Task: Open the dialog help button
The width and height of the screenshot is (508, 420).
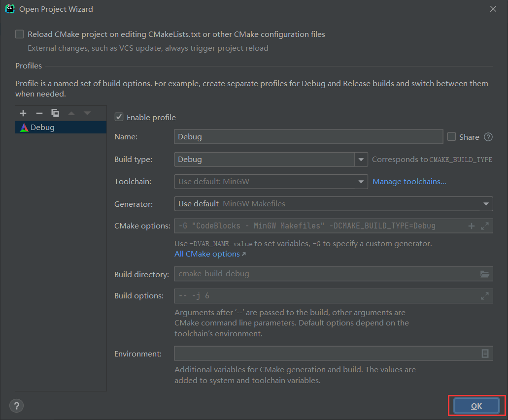Action: pos(17,406)
